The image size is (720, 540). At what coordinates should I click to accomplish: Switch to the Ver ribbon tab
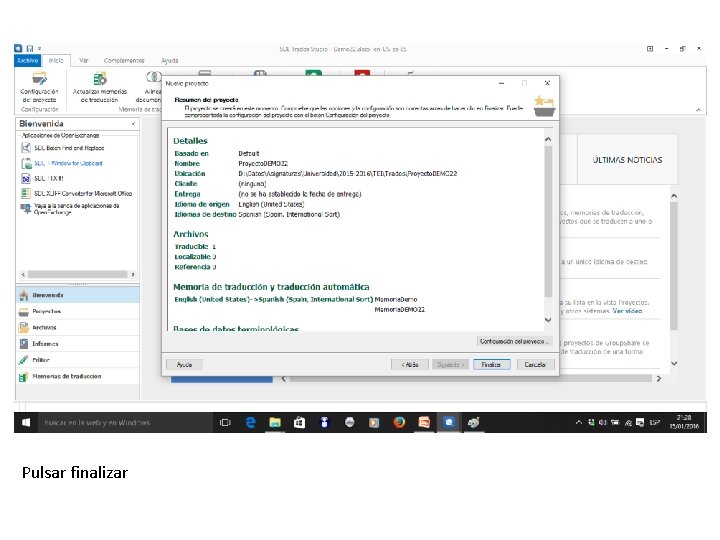(x=84, y=60)
